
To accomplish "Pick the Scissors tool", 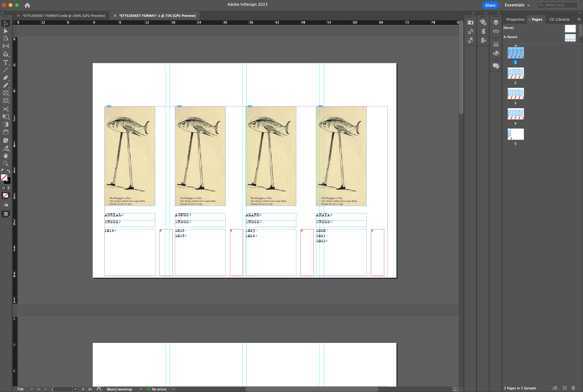I will pyautogui.click(x=6, y=109).
